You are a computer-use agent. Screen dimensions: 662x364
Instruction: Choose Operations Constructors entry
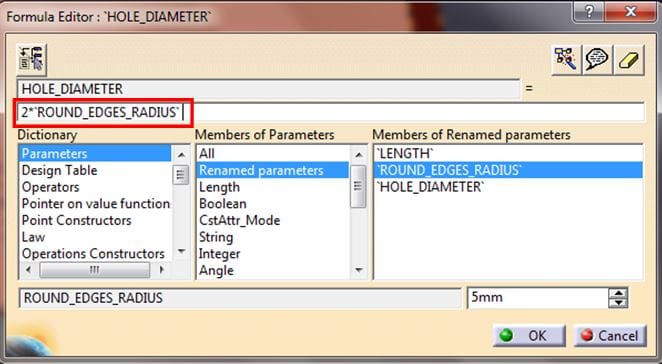click(x=93, y=254)
